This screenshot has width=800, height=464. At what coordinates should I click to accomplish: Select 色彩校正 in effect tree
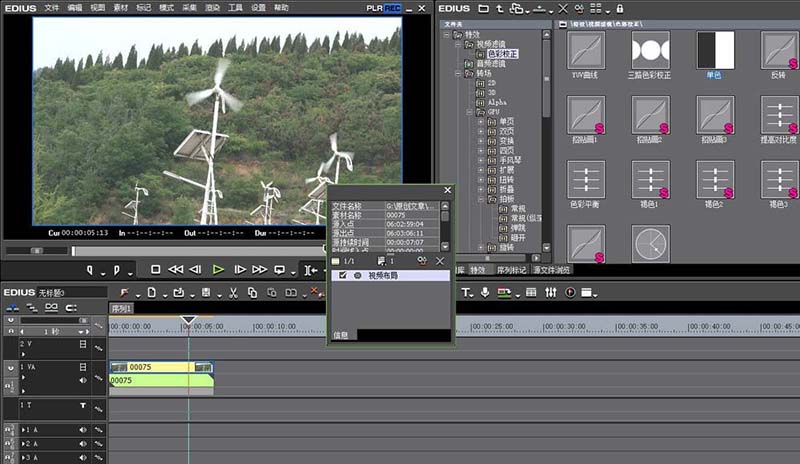tap(502, 54)
